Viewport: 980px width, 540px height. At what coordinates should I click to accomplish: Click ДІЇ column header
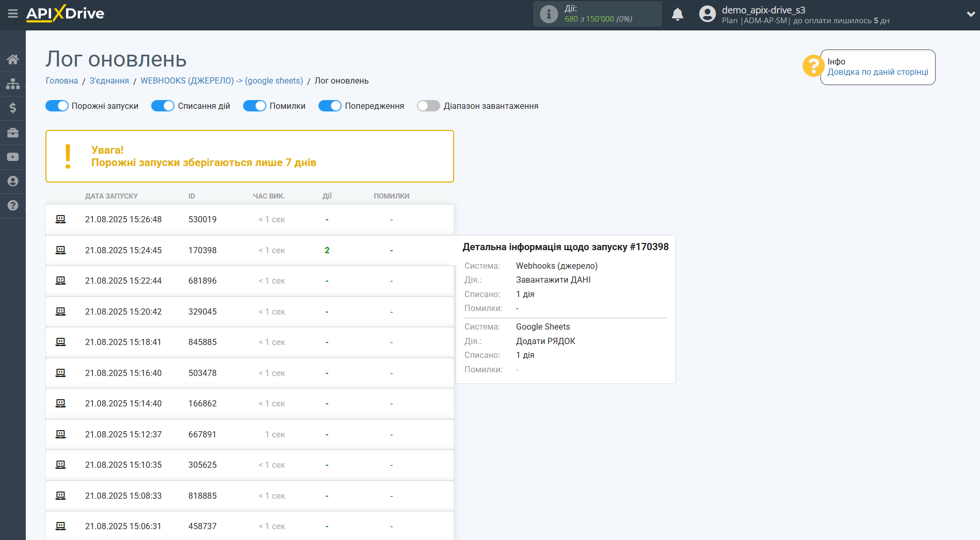point(327,196)
